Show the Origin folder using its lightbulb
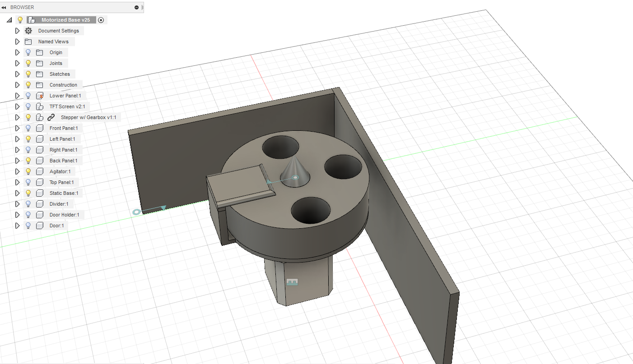This screenshot has width=633, height=364. click(28, 52)
